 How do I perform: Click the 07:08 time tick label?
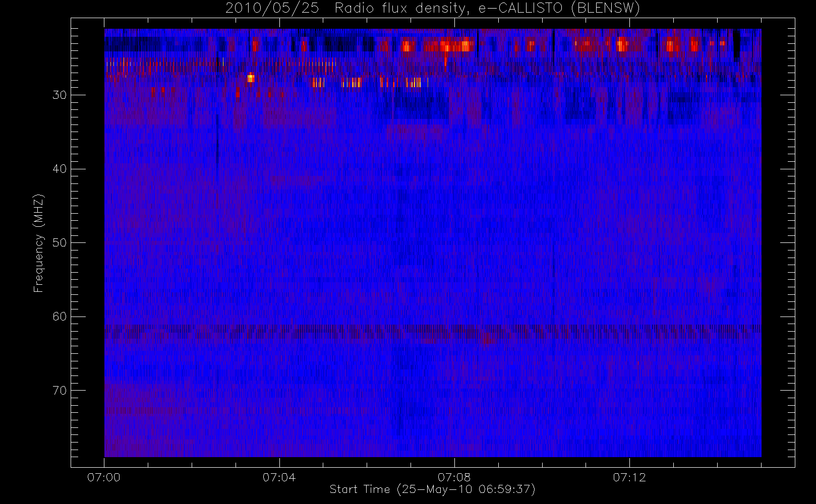click(454, 477)
